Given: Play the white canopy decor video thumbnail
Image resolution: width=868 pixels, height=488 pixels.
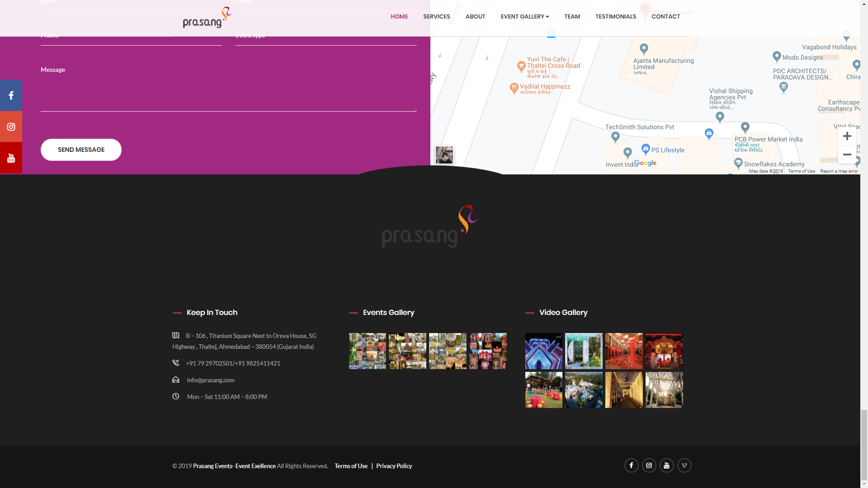Looking at the screenshot, I should [664, 390].
